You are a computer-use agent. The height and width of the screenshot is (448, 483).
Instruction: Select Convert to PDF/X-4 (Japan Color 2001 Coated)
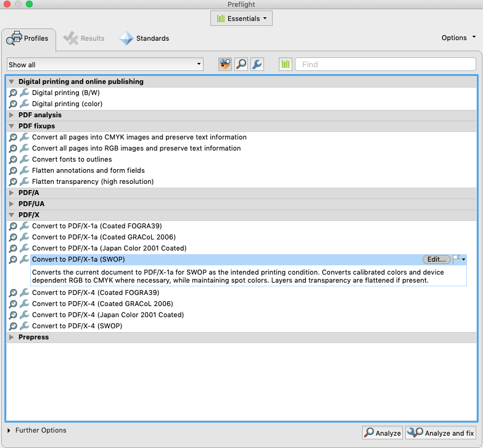pos(108,315)
